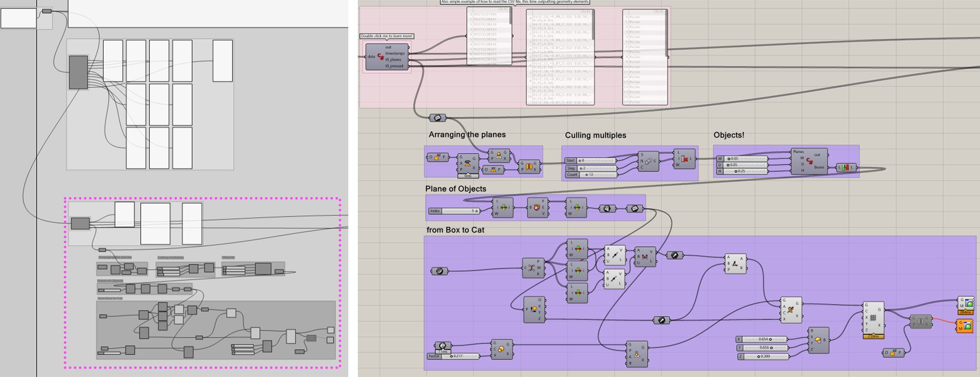Click the geometry parameter feeding the curve component

pos(439,271)
